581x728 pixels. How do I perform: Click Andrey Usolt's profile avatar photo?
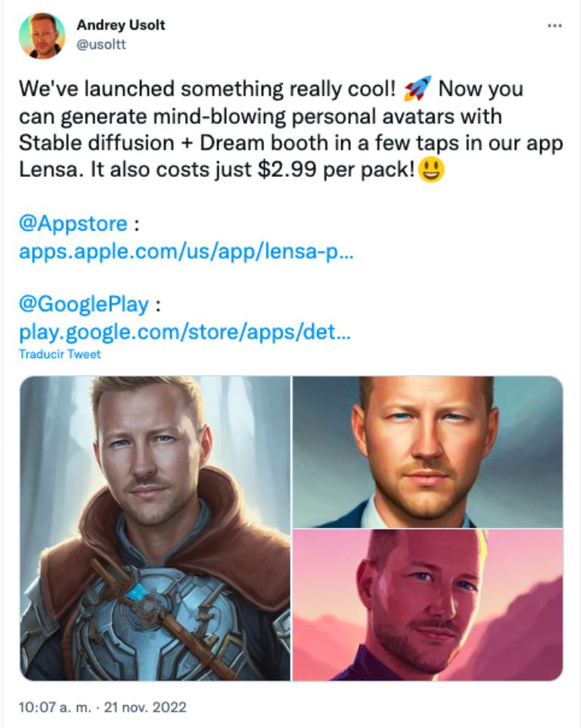42,36
